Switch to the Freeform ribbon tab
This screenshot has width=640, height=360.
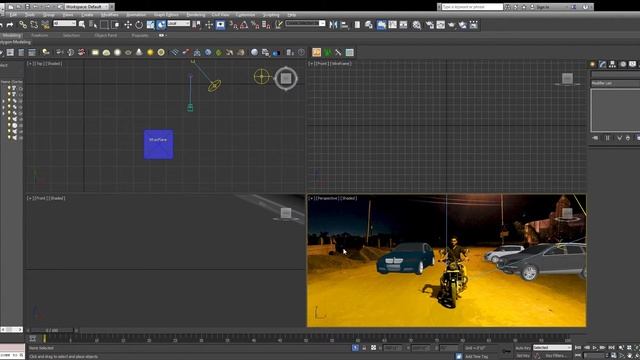click(x=40, y=36)
